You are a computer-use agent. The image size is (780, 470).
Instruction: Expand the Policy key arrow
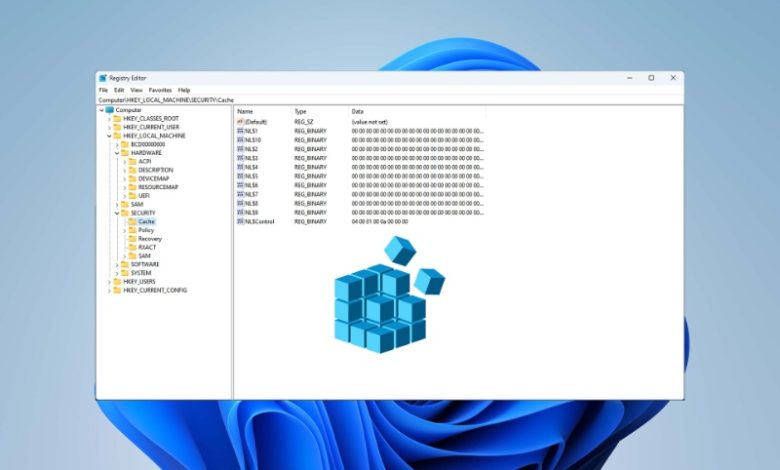pos(124,230)
